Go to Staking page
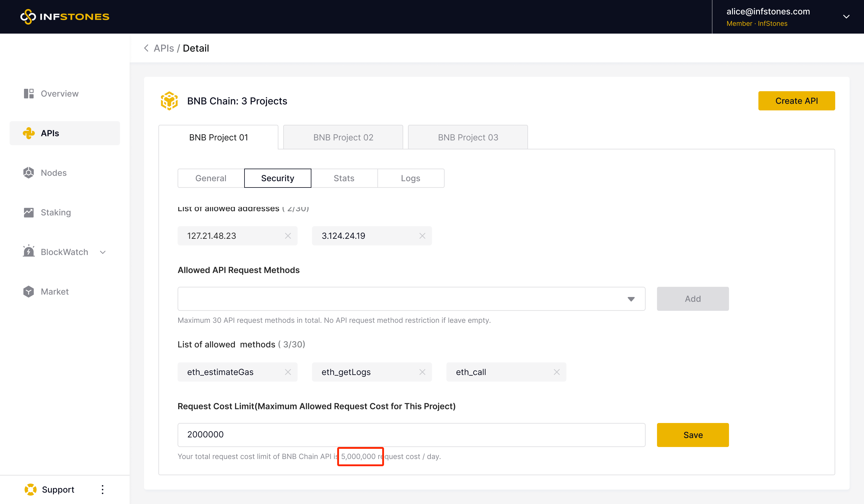The width and height of the screenshot is (864, 504). [x=47, y=212]
